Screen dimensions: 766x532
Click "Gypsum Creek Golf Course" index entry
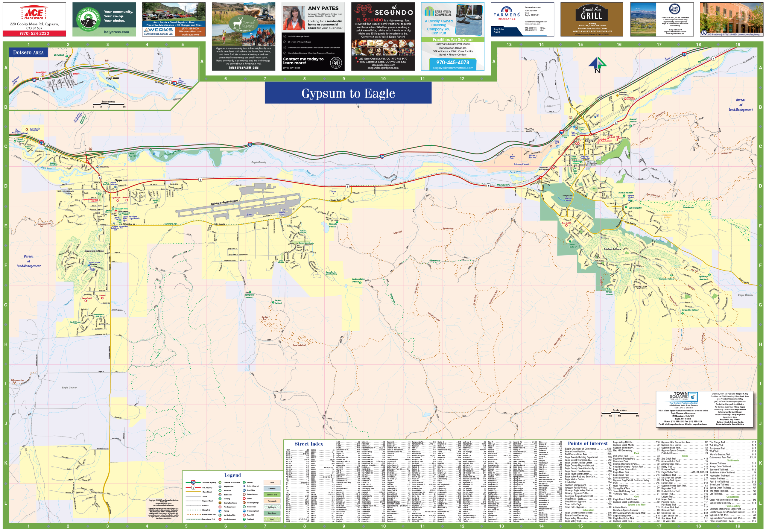point(636,502)
